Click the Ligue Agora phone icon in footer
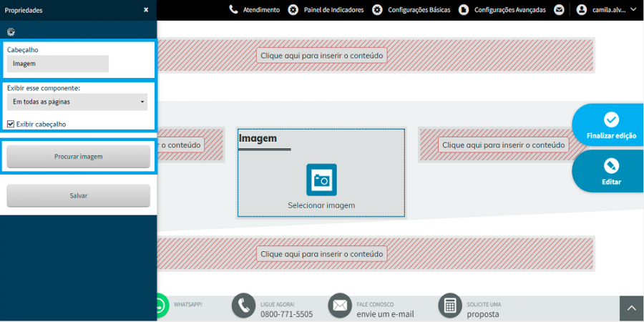Viewport: 644px width, 322px height. 243,306
